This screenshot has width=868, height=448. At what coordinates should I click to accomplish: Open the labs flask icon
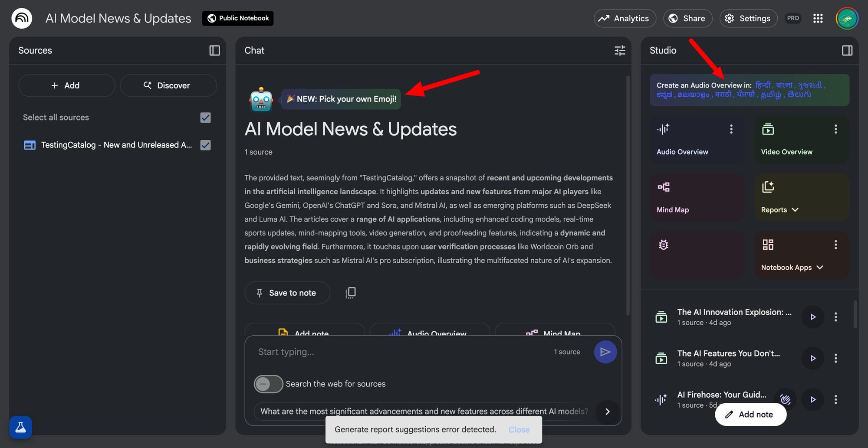21,427
